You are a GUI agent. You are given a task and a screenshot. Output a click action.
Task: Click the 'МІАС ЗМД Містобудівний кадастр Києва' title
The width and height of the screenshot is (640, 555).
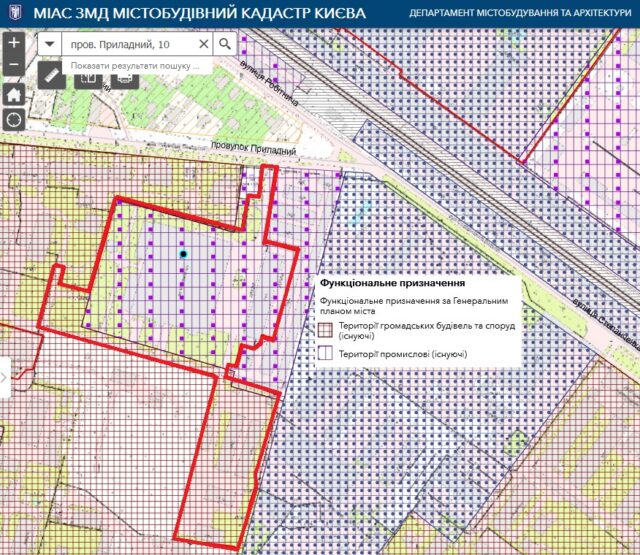(198, 13)
